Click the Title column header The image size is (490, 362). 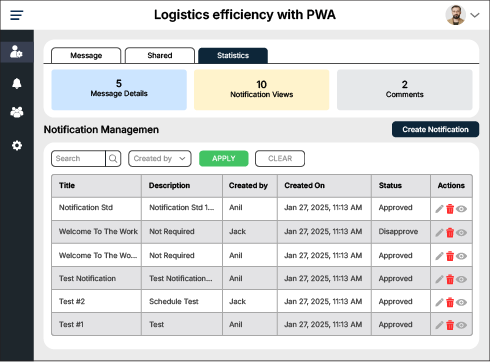96,186
